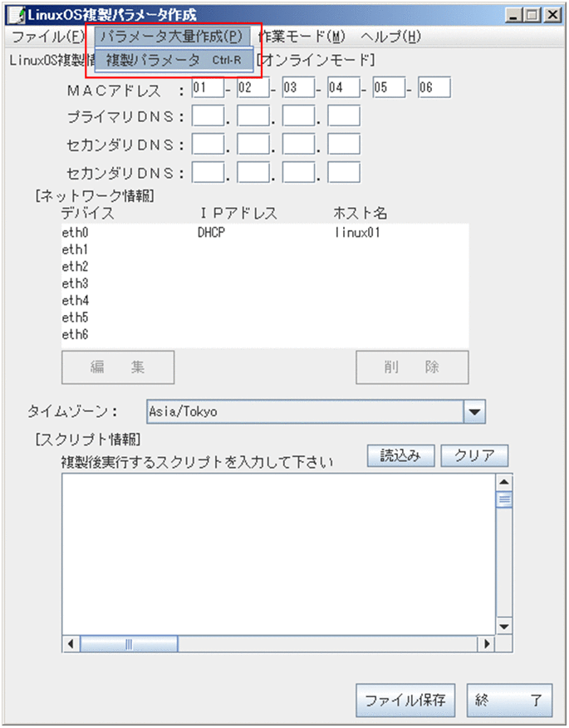This screenshot has height=728, width=569.
Task: Click the application icon in title bar
Action: tap(17, 15)
